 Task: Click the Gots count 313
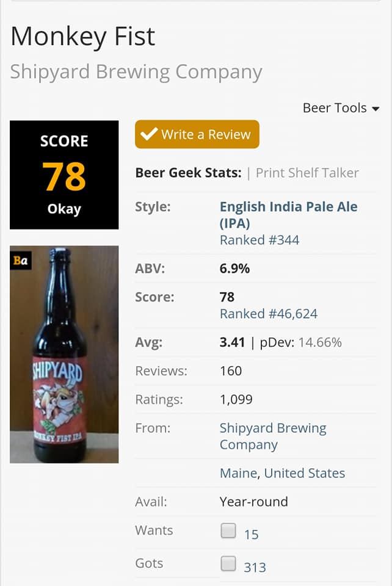coord(255,568)
